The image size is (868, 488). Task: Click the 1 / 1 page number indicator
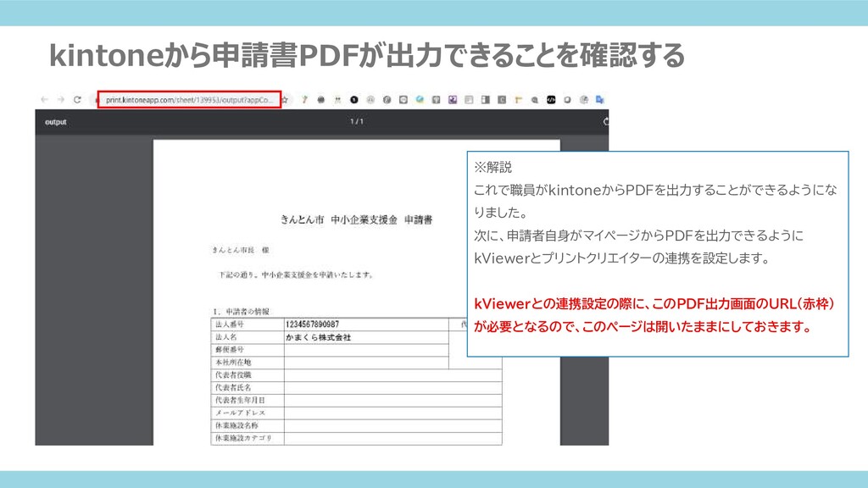tap(357, 121)
